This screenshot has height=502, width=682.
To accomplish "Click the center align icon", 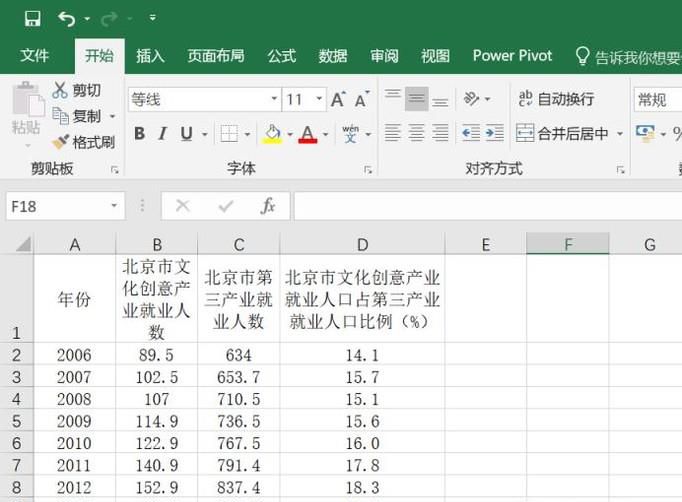I will (416, 133).
